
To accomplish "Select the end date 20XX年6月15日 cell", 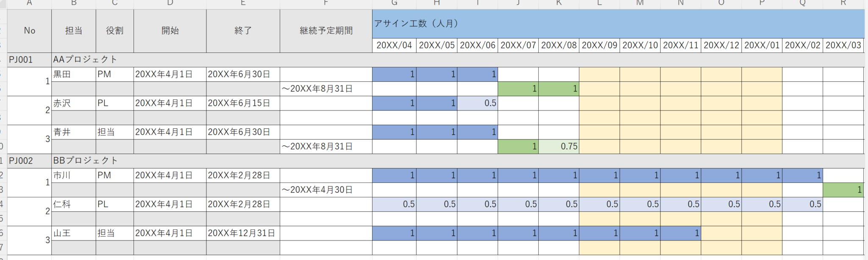I will tap(243, 103).
